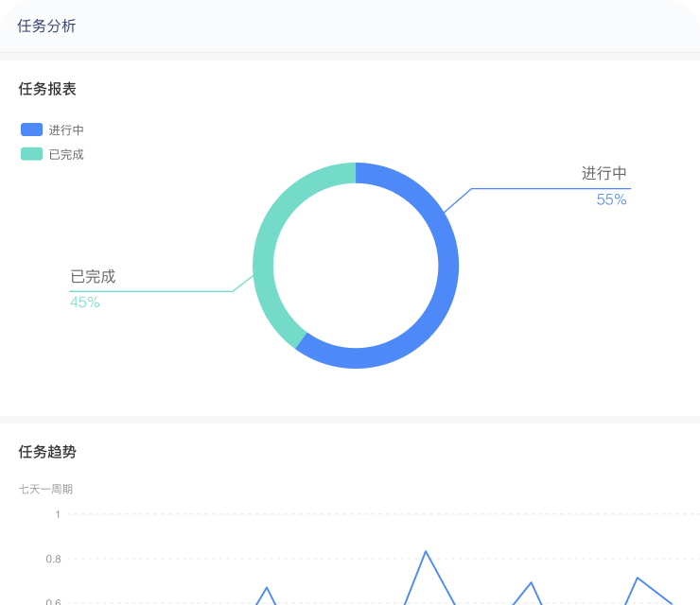Click the 任务报表 section heading
The image size is (700, 605).
click(x=47, y=89)
